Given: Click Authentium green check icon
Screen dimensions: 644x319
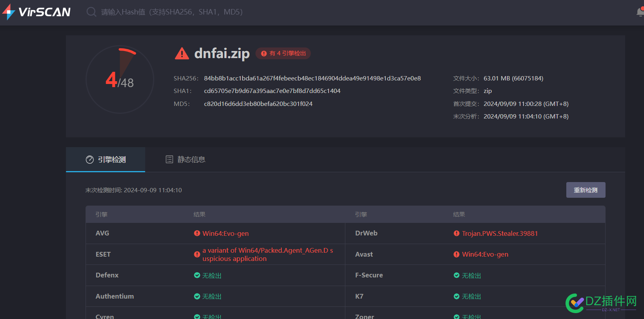Looking at the screenshot, I should 197,296.
